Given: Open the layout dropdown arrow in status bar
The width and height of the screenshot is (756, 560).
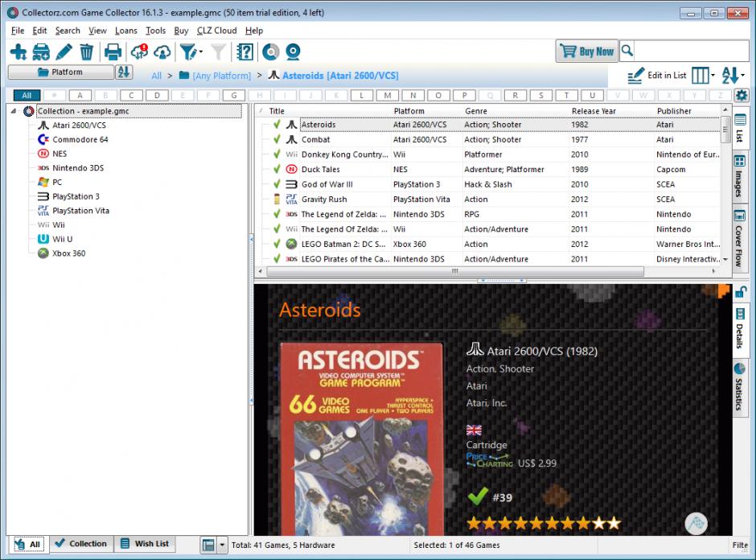Looking at the screenshot, I should click(x=222, y=545).
